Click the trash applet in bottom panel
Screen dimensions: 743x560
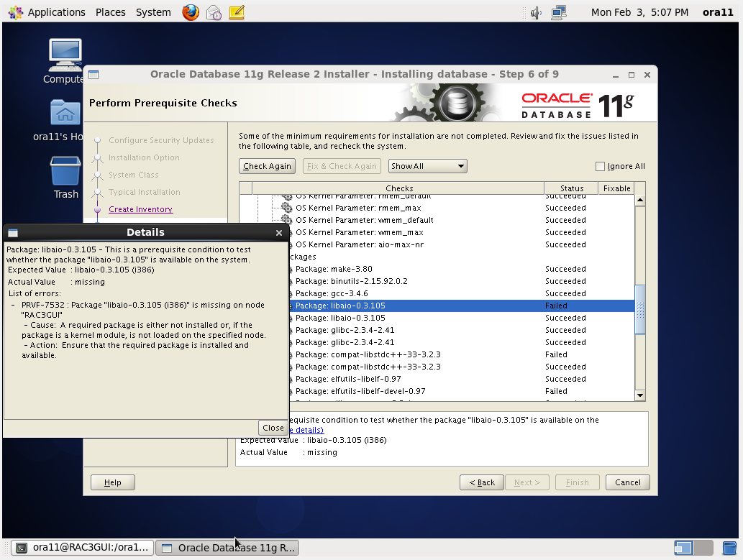pos(730,548)
